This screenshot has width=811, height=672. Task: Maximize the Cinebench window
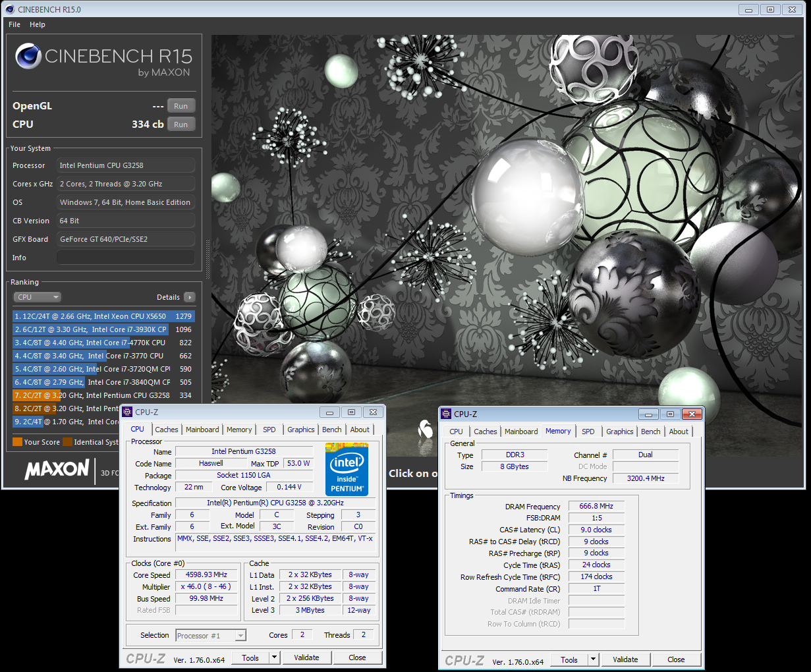[x=769, y=9]
